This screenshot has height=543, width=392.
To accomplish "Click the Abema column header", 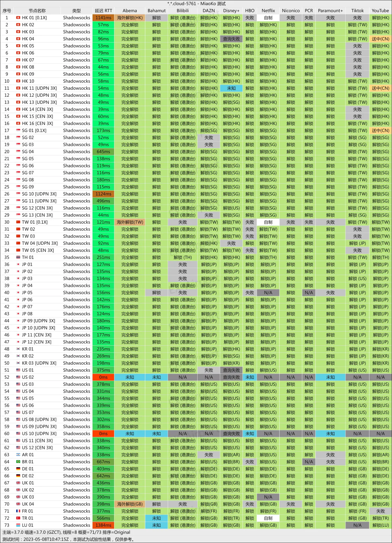I will point(130,11).
